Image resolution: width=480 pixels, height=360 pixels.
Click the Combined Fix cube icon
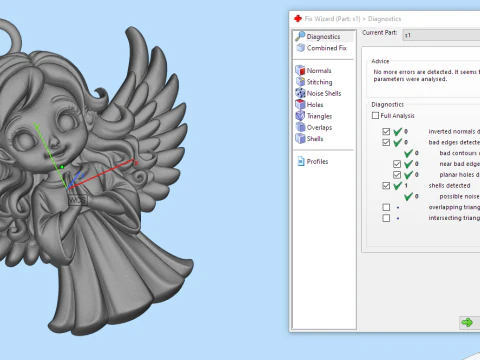point(300,48)
